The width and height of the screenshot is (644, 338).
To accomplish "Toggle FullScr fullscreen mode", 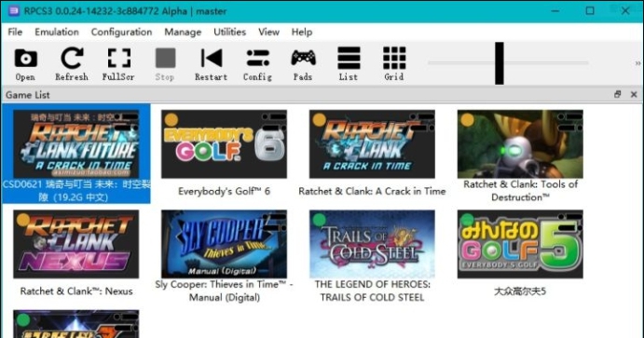I will [x=118, y=64].
